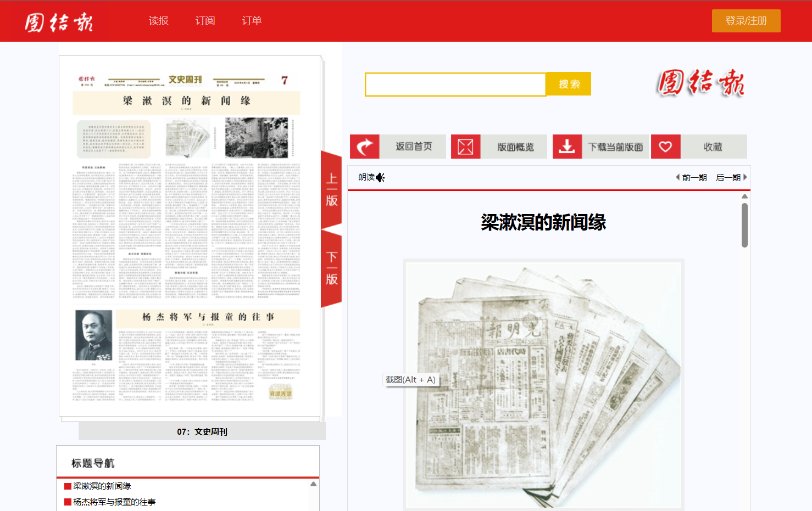Flip to next page with 下一版 tab
Viewport: 812px width, 511px height.
pyautogui.click(x=331, y=268)
